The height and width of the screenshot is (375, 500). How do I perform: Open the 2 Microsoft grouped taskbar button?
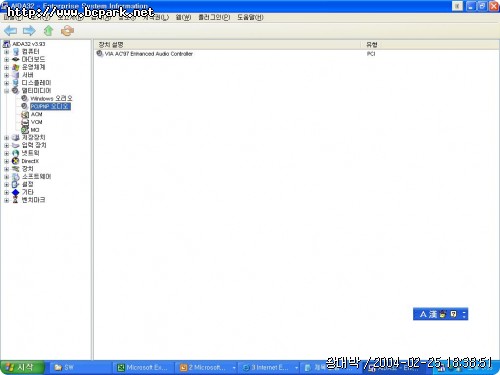point(207,367)
